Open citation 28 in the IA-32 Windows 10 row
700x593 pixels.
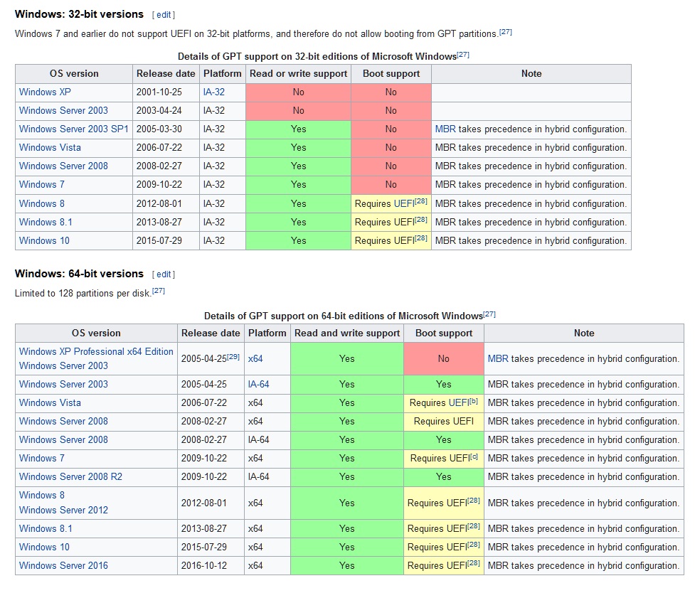click(x=421, y=238)
